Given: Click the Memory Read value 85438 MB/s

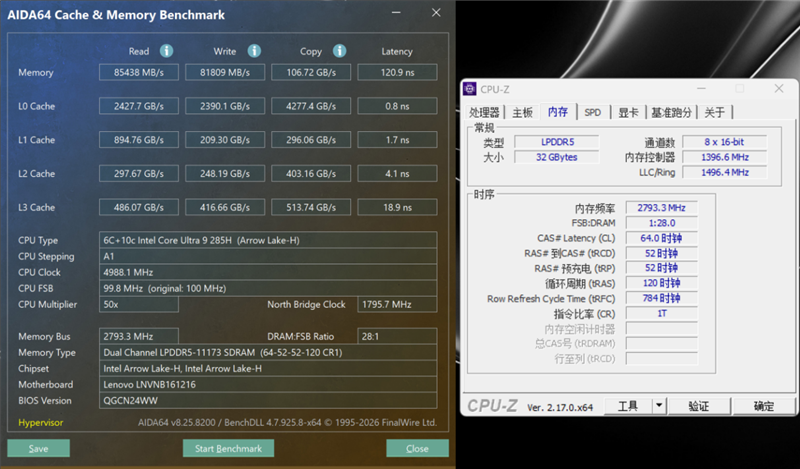Looking at the screenshot, I should (x=139, y=72).
